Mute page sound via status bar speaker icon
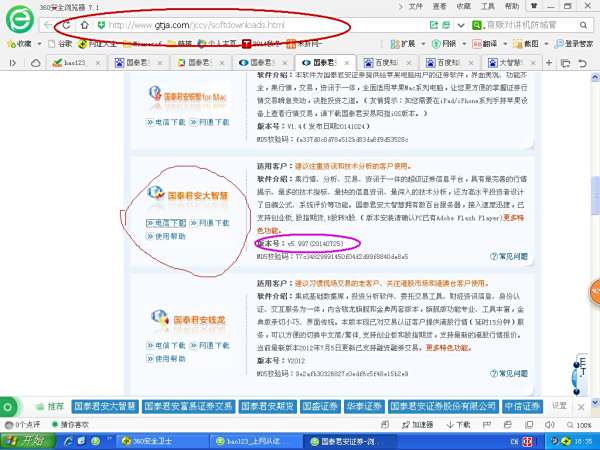Viewport: 600px width, 450px height. click(x=549, y=425)
